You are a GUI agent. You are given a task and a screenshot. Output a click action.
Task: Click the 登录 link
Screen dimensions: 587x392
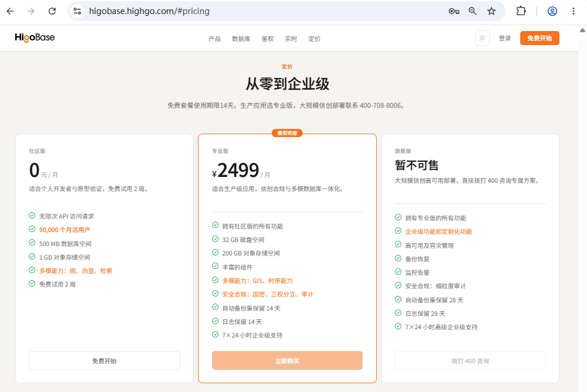[x=504, y=38]
